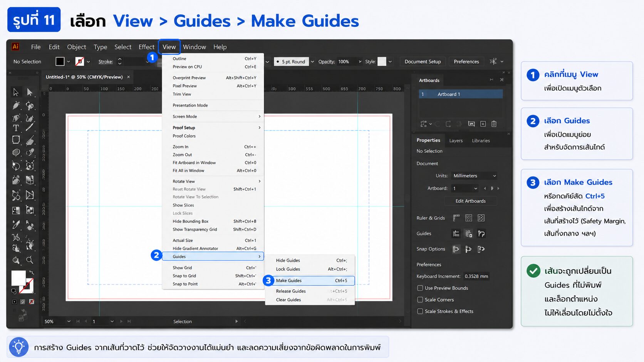Open the Style swatch dropdown
644x362 pixels.
pyautogui.click(x=390, y=62)
